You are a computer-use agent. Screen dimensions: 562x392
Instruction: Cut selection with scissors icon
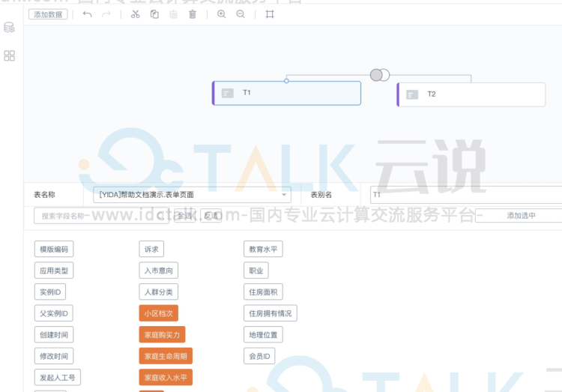point(135,14)
